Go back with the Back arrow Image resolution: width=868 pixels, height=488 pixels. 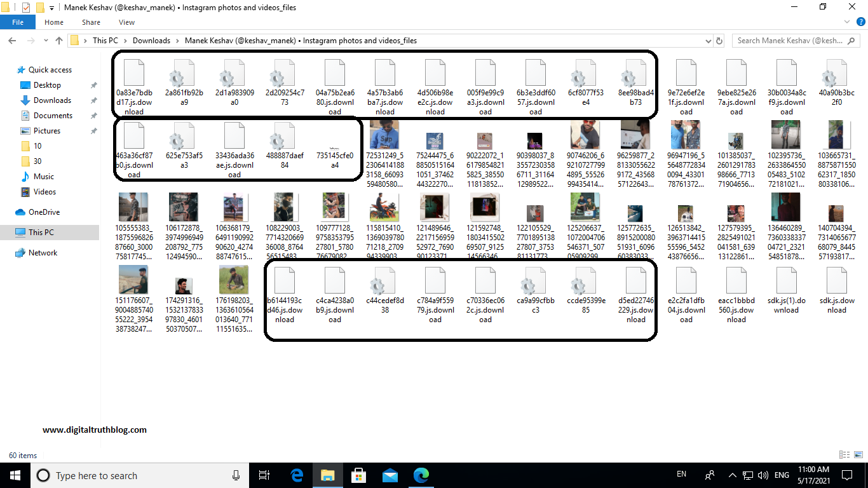point(11,41)
